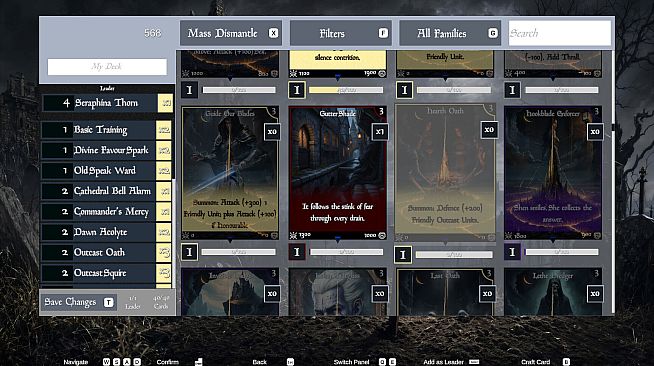Click the 40/40 Cards counter

(x=161, y=302)
